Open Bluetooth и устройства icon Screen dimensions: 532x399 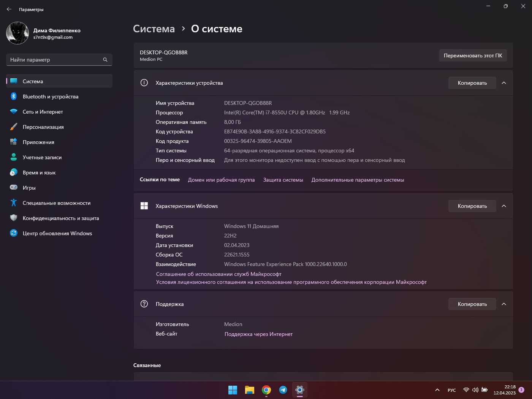pos(14,97)
